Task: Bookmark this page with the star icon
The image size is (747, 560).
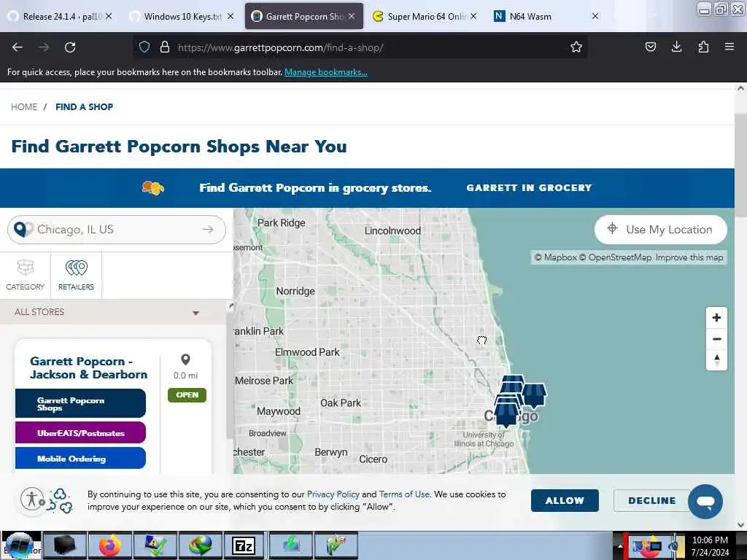Action: tap(576, 47)
